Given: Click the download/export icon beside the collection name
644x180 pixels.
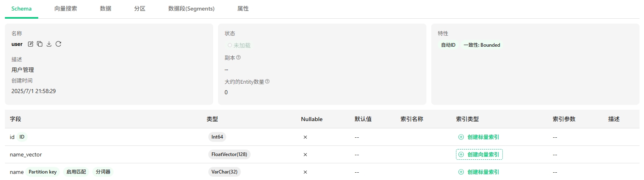Looking at the screenshot, I should (49, 44).
